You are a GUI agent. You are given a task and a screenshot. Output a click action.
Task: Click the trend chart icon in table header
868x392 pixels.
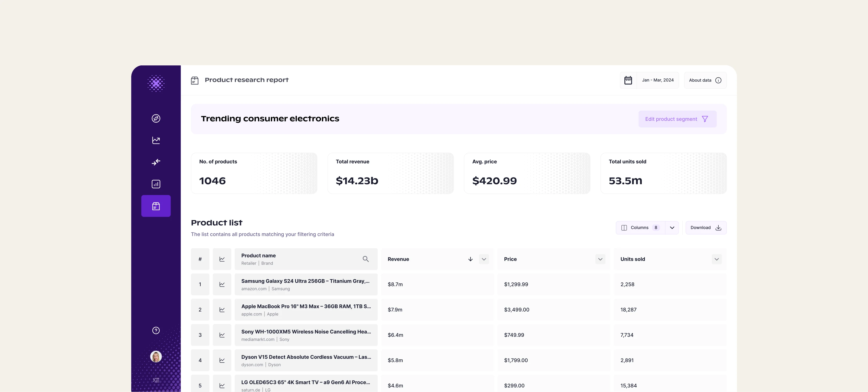pyautogui.click(x=222, y=259)
